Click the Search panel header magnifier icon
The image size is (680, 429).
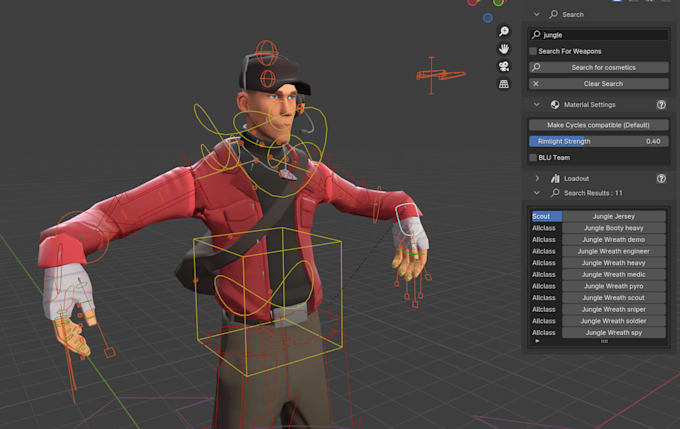coord(553,14)
